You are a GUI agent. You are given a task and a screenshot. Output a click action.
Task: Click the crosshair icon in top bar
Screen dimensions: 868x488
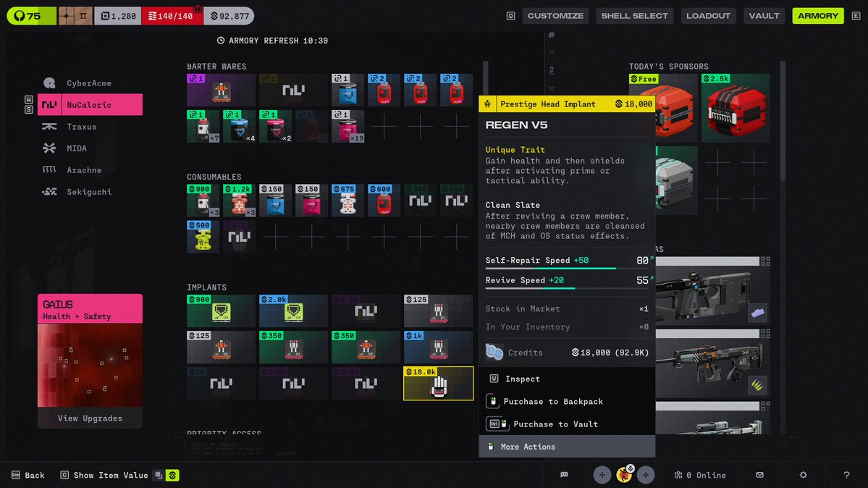click(x=67, y=16)
